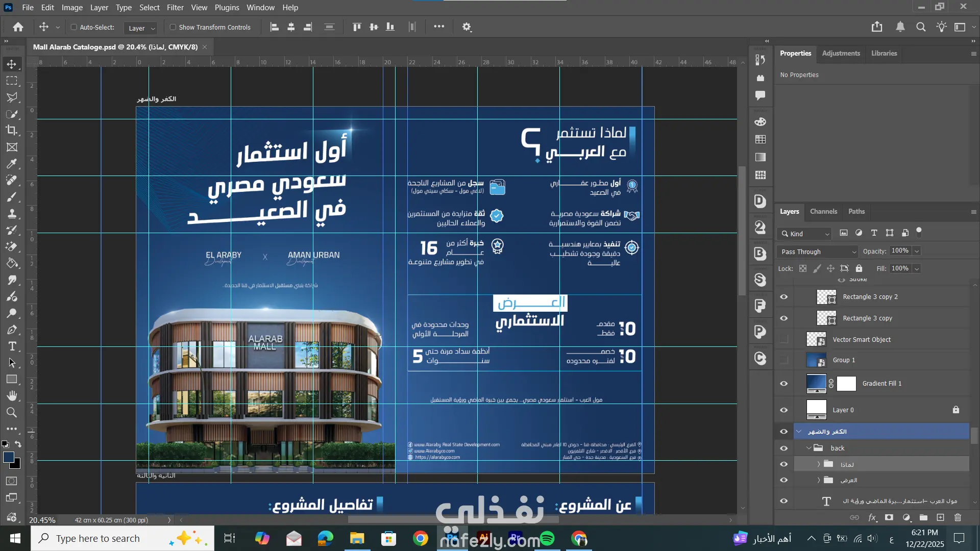Collapse the back group
This screenshot has height=551, width=980.
pyautogui.click(x=809, y=448)
